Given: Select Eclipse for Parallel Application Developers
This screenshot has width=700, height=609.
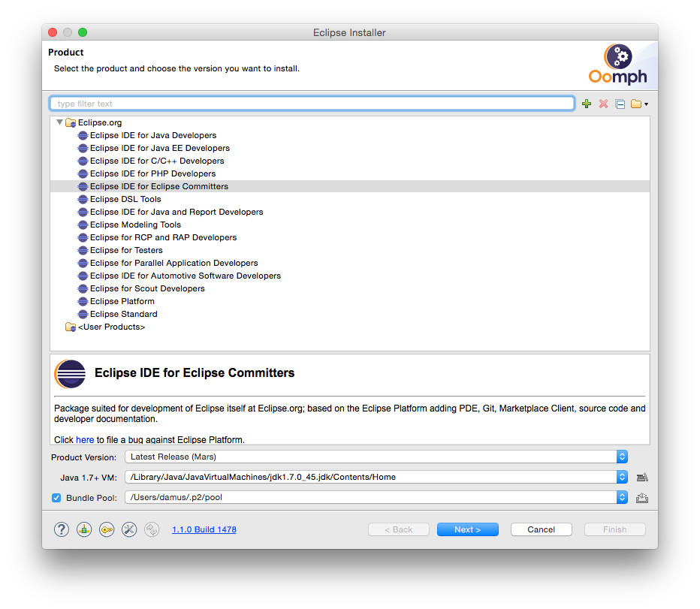Looking at the screenshot, I should 174,263.
